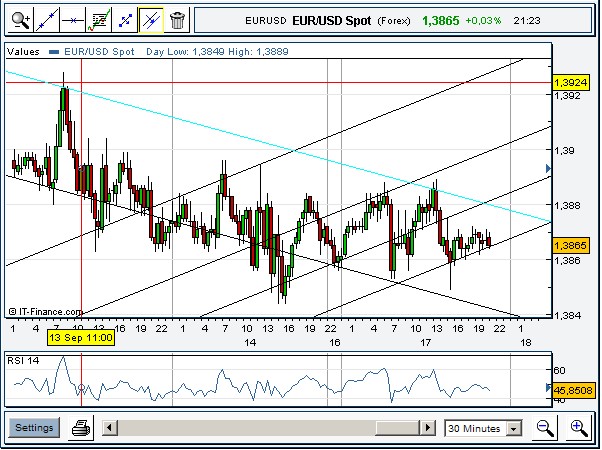Select the trend line drawing tool

point(46,19)
